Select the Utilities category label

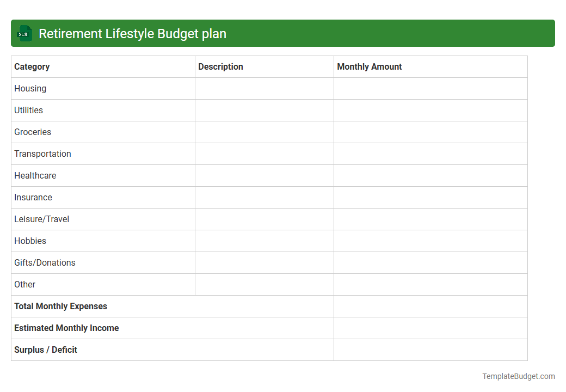coord(28,110)
